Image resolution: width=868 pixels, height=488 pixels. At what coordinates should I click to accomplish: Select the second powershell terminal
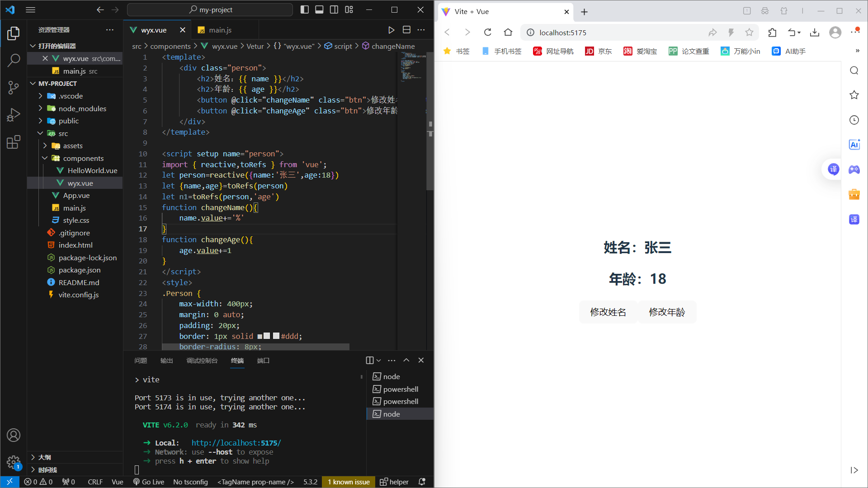[x=400, y=401]
